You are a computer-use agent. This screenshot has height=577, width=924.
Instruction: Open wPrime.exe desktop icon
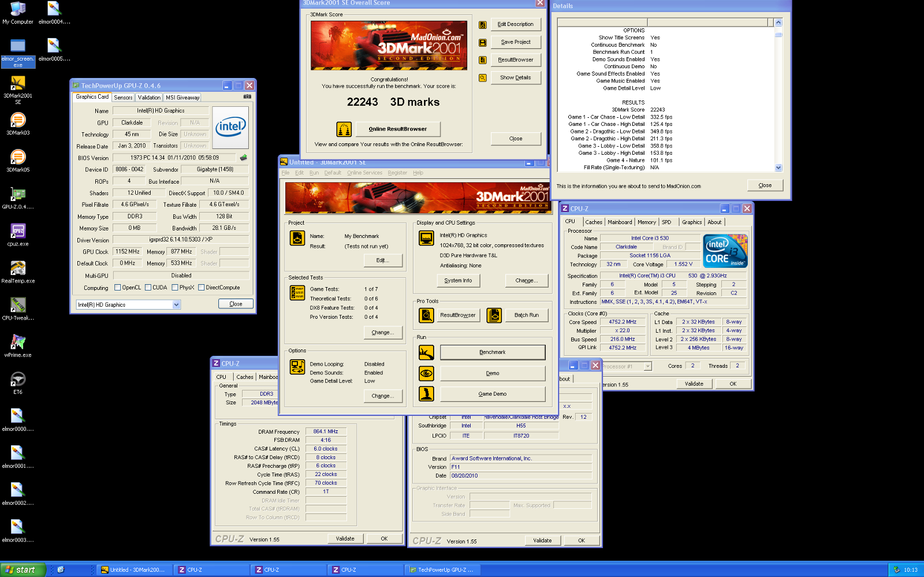18,346
